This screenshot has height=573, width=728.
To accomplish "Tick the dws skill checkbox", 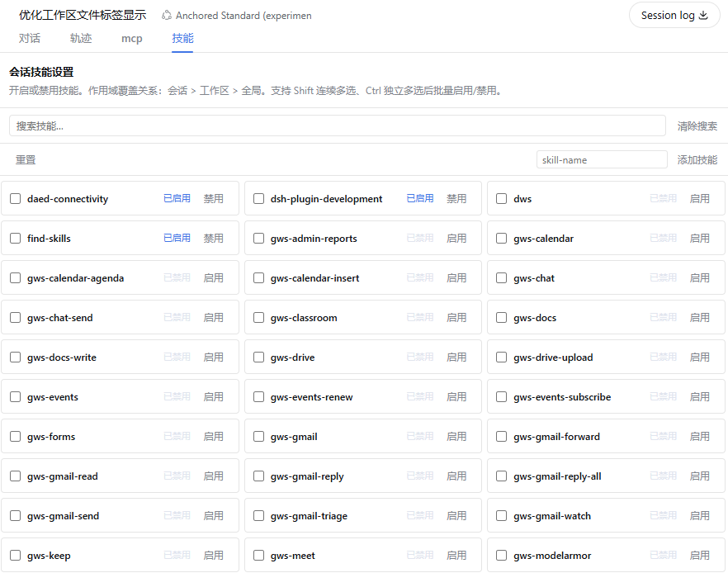I will (502, 199).
